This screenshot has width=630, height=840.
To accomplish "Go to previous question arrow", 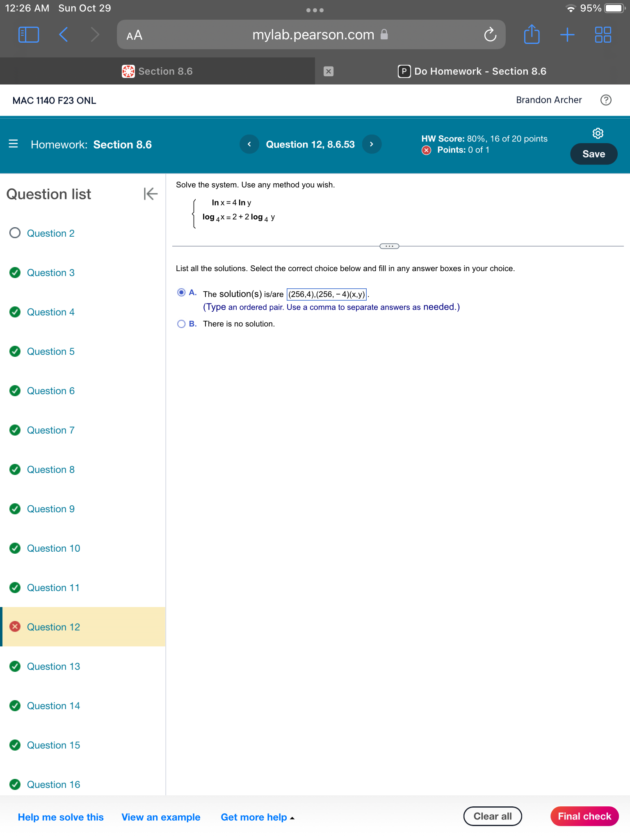I will tap(249, 144).
